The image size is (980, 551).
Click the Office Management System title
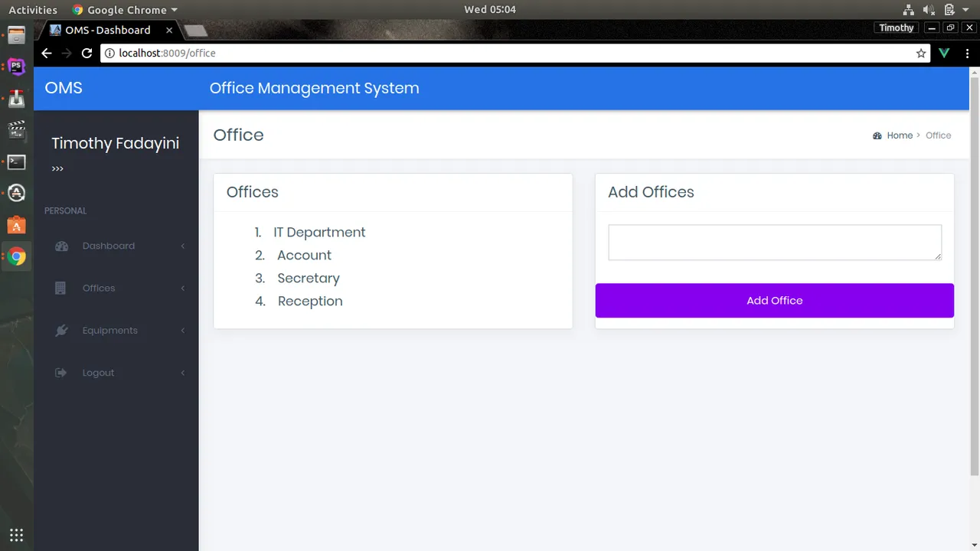pos(315,88)
